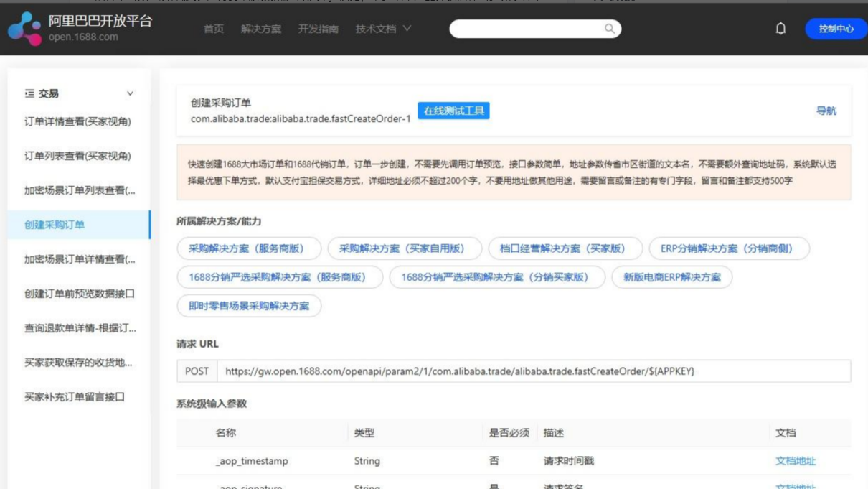Select 创建订单前预览数据接口 in sidebar
Image resolution: width=868 pixels, height=489 pixels.
(x=80, y=294)
